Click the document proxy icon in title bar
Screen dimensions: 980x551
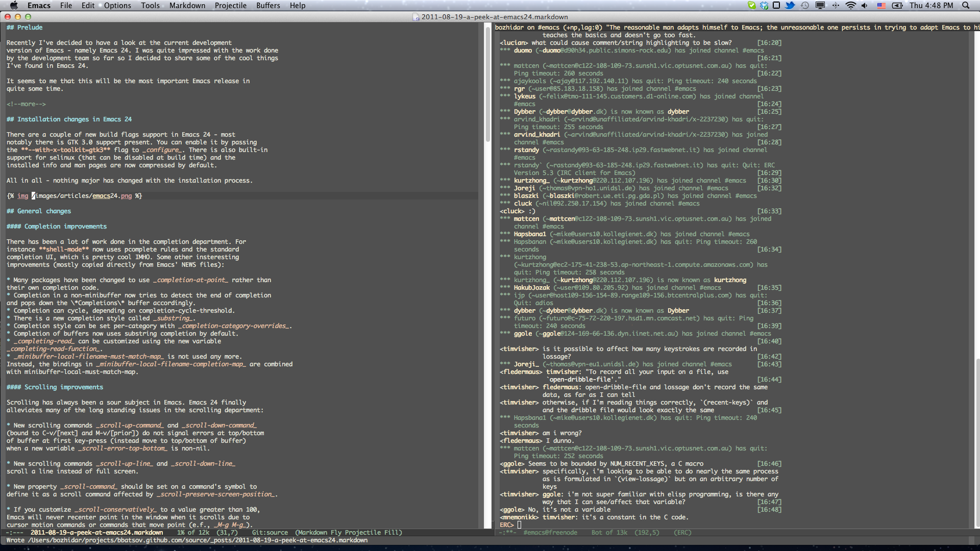(x=416, y=17)
